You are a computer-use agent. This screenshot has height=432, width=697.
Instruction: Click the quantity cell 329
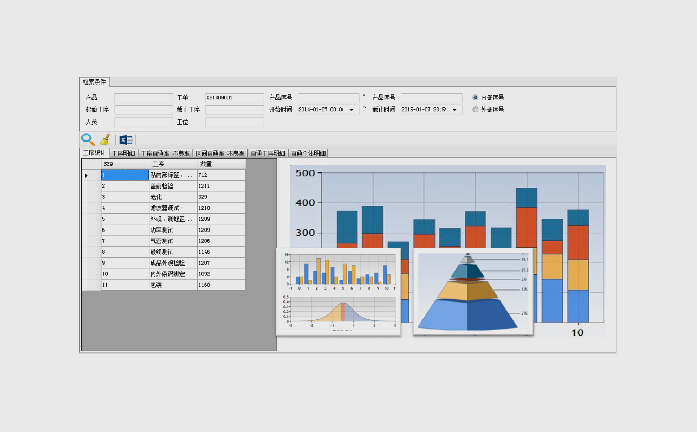221,197
